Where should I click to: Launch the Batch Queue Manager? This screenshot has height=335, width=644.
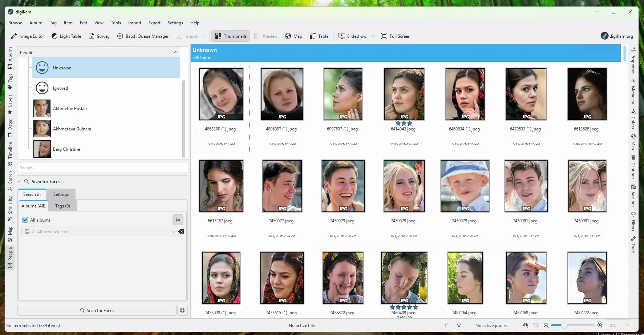[143, 36]
